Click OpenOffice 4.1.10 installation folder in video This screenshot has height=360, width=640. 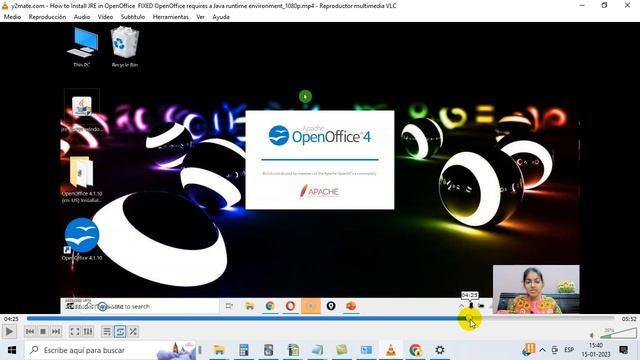(82, 180)
